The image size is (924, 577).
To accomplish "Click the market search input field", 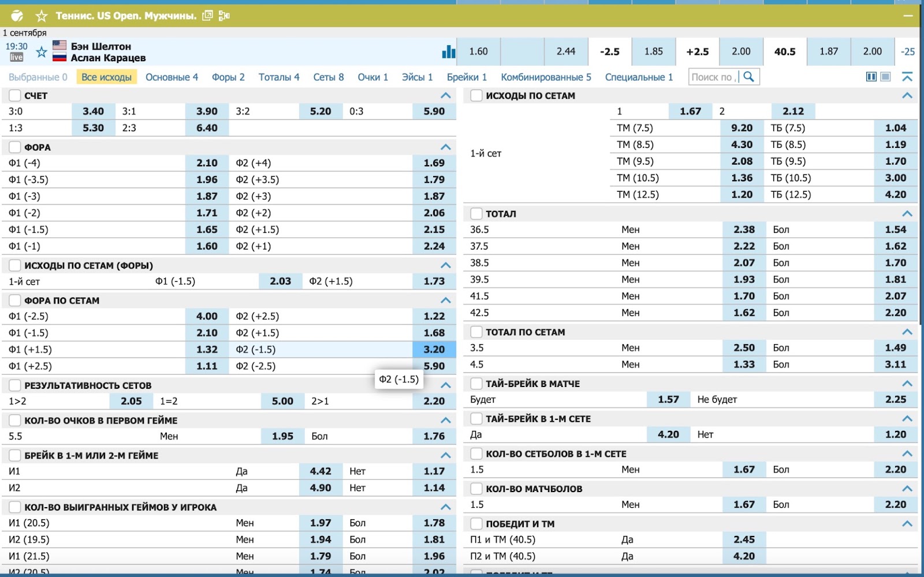I will click(713, 77).
